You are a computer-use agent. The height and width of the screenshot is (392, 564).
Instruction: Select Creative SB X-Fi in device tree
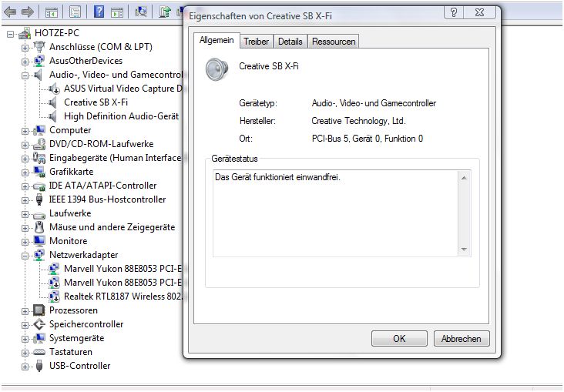96,102
